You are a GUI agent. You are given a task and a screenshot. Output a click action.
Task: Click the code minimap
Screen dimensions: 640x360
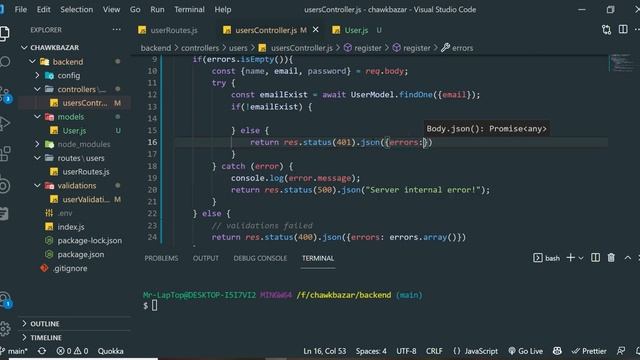pyautogui.click(x=622, y=62)
